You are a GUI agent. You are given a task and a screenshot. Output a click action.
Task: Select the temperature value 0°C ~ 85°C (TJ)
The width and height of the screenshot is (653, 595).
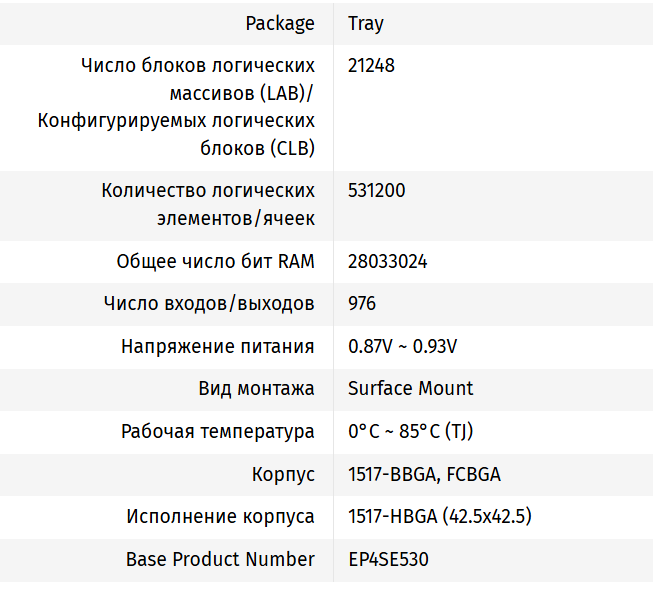(411, 432)
